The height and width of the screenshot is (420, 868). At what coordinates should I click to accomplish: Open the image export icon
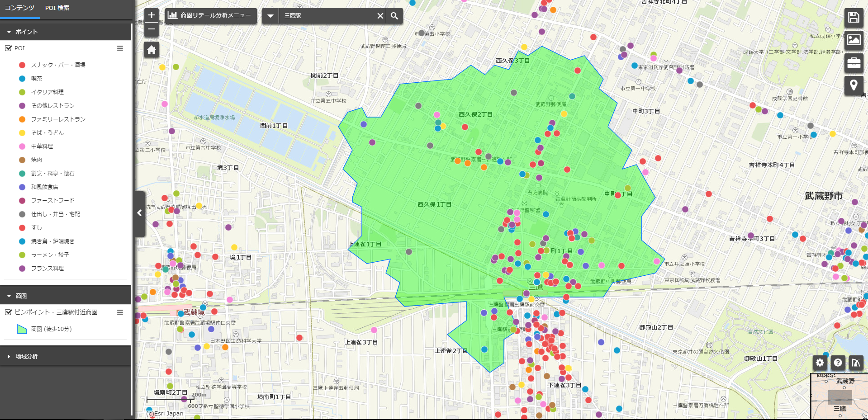click(x=854, y=40)
